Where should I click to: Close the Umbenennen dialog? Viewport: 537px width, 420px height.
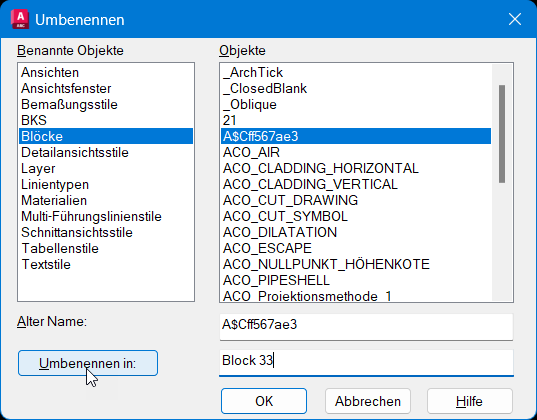coord(515,20)
